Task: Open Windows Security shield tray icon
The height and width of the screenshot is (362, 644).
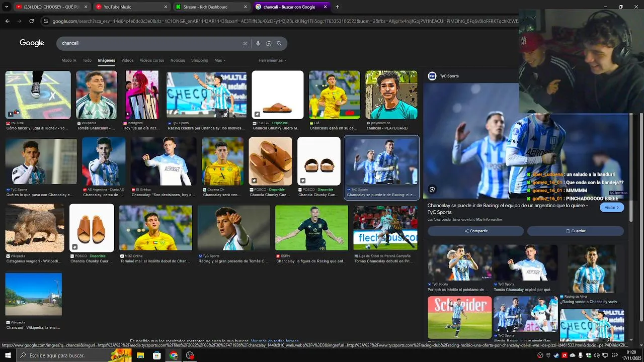Action: [589, 355]
